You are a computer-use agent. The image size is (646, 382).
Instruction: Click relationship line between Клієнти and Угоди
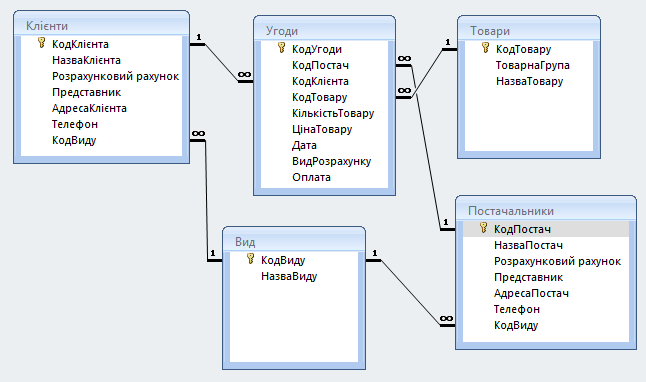point(221,63)
